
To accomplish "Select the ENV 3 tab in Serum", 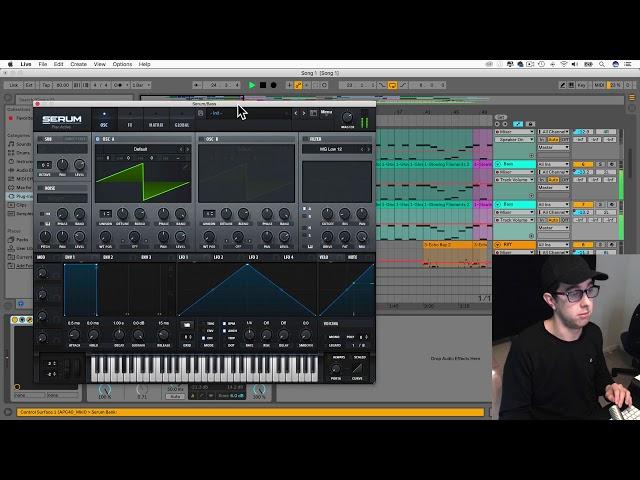I will pos(146,257).
